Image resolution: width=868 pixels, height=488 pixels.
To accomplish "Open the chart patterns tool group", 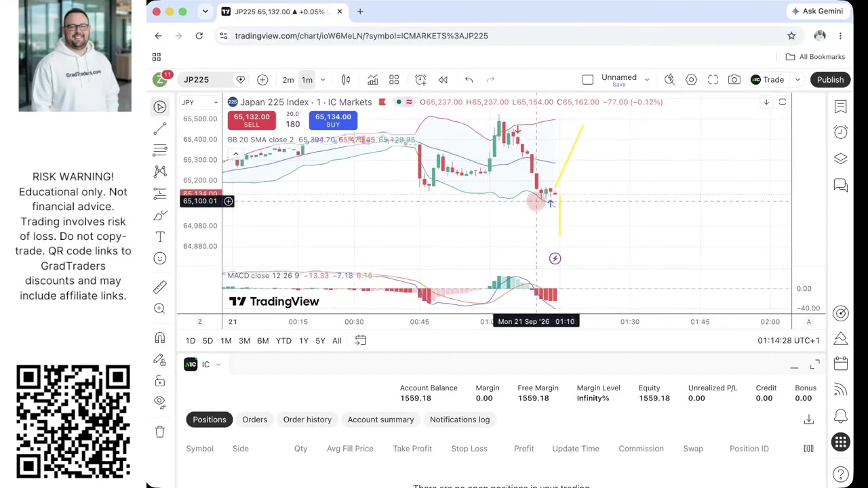I will pos(160,171).
